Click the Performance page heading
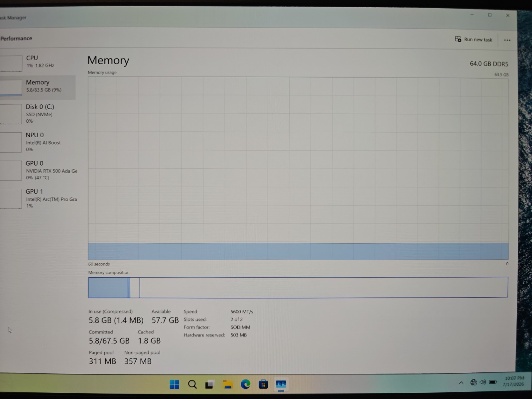The width and height of the screenshot is (532, 399). [x=16, y=38]
